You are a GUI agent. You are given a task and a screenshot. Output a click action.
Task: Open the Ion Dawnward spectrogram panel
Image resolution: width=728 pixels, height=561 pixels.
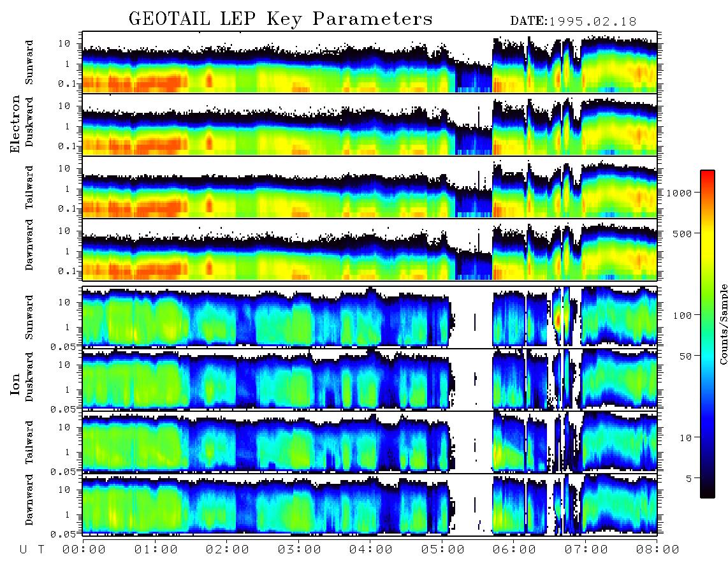click(x=370, y=504)
